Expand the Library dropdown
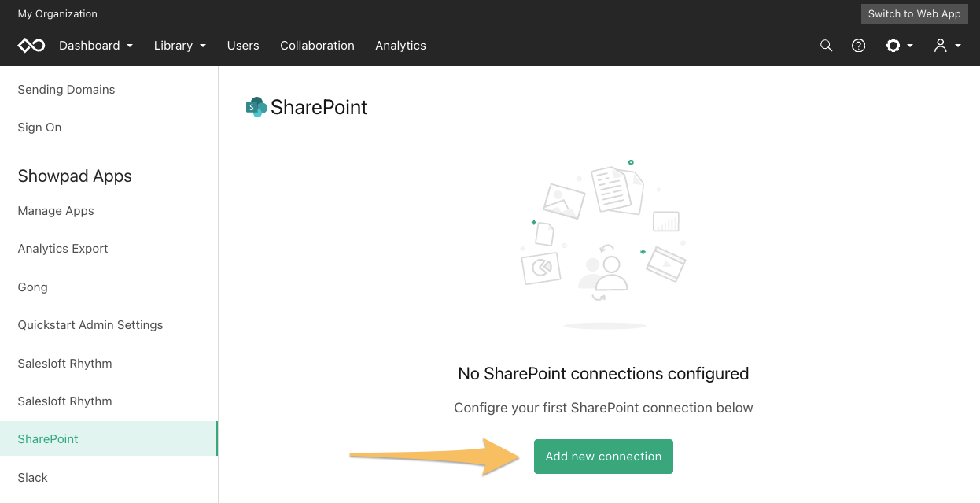The height and width of the screenshot is (503, 980). pyautogui.click(x=180, y=46)
